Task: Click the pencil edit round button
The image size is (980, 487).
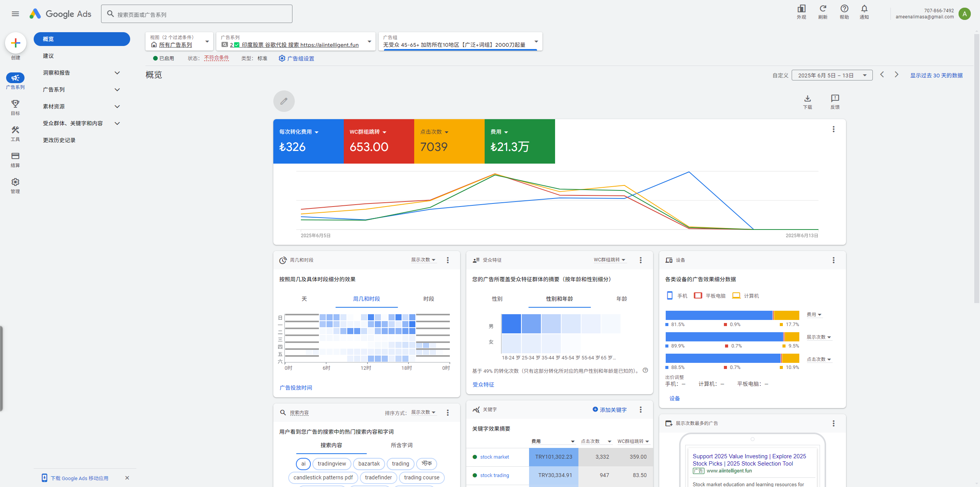Action: (x=284, y=101)
